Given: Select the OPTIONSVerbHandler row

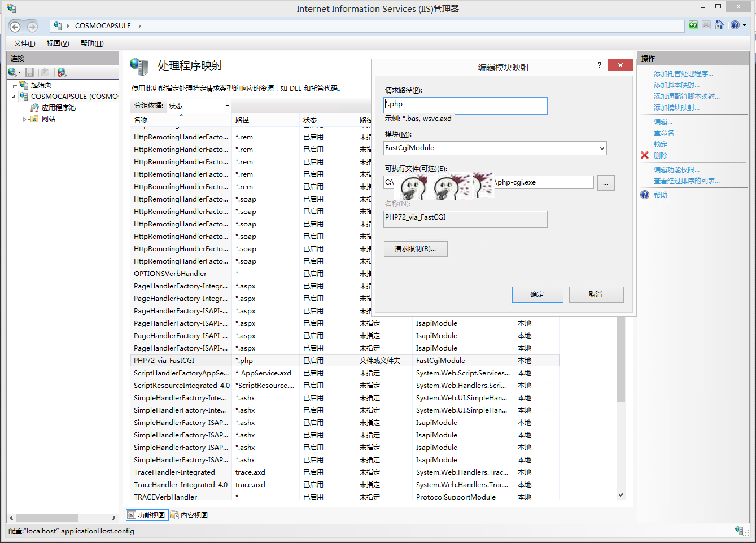Looking at the screenshot, I should click(x=344, y=273).
